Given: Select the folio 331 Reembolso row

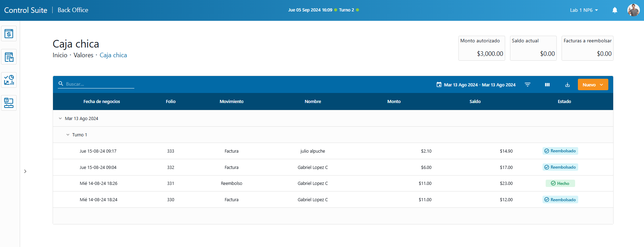Looking at the screenshot, I should tap(231, 184).
